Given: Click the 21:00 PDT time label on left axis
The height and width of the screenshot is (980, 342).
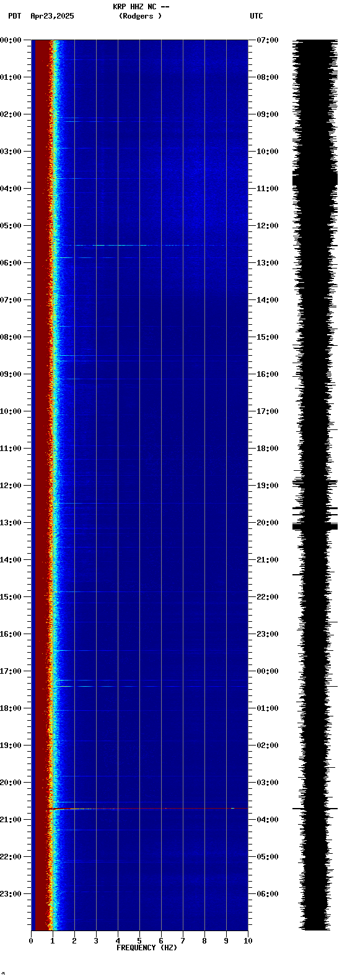Looking at the screenshot, I should [11, 820].
